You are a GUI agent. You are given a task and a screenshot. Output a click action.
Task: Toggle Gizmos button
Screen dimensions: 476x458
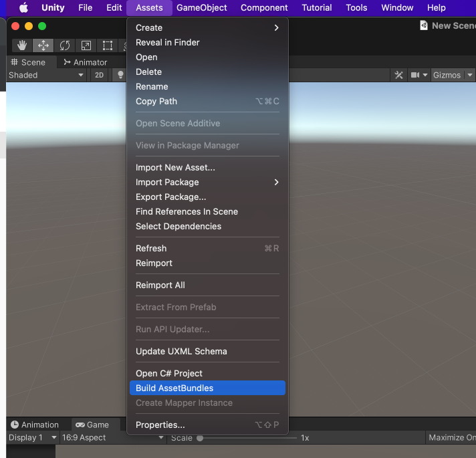[x=447, y=75]
